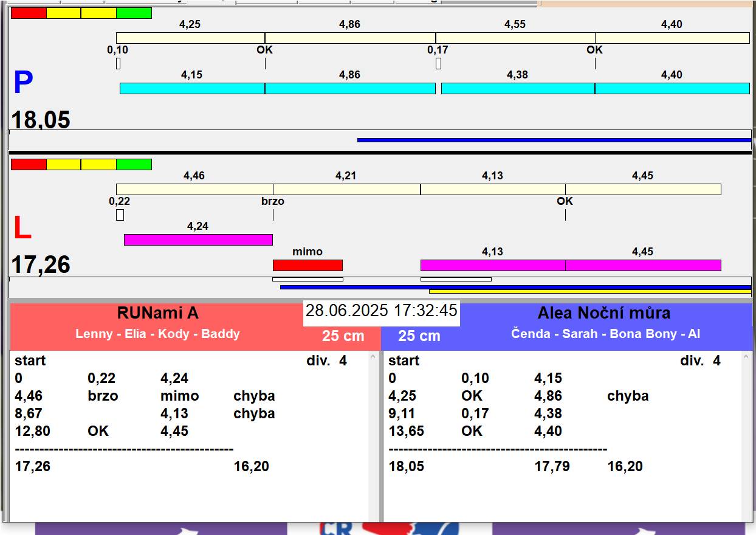Click the blue letter P lane indicator
The height and width of the screenshot is (535, 756).
pyautogui.click(x=23, y=83)
